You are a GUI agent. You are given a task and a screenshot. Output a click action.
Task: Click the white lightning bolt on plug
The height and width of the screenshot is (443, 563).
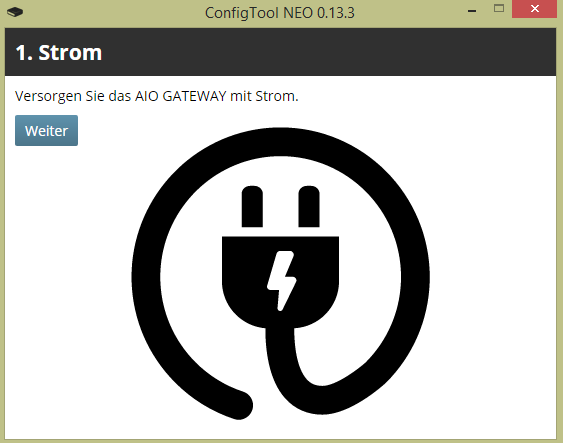282,280
